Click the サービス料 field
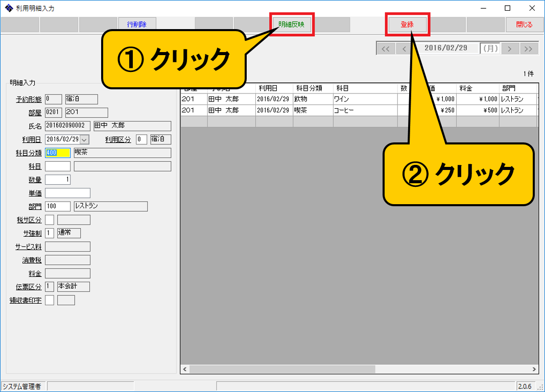The height and width of the screenshot is (392, 545). [67, 247]
